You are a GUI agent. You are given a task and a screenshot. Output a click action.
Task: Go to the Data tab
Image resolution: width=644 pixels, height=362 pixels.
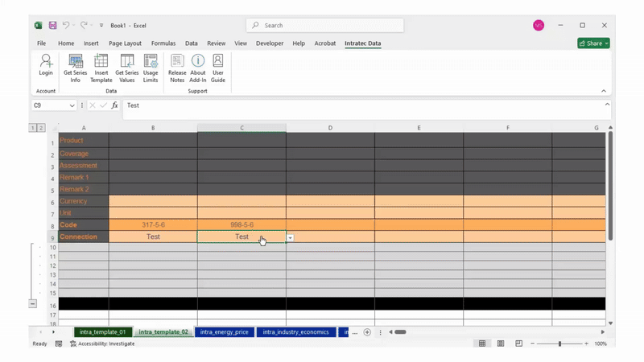[x=191, y=43]
